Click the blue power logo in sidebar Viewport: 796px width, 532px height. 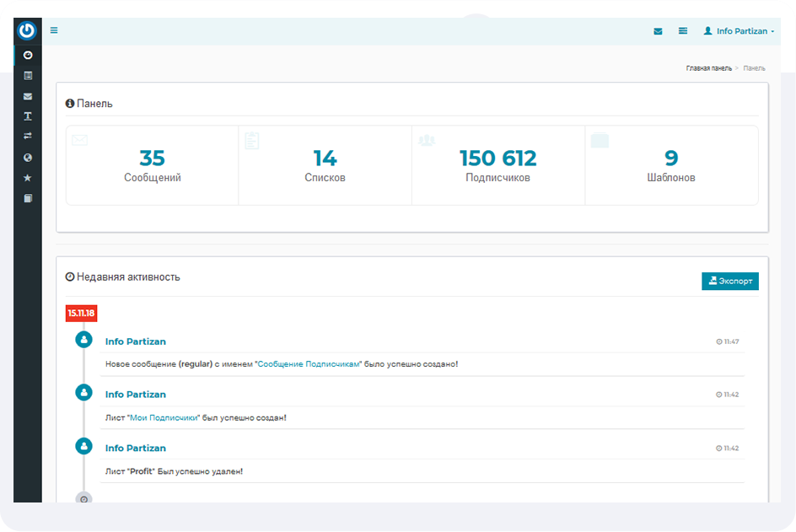[28, 30]
